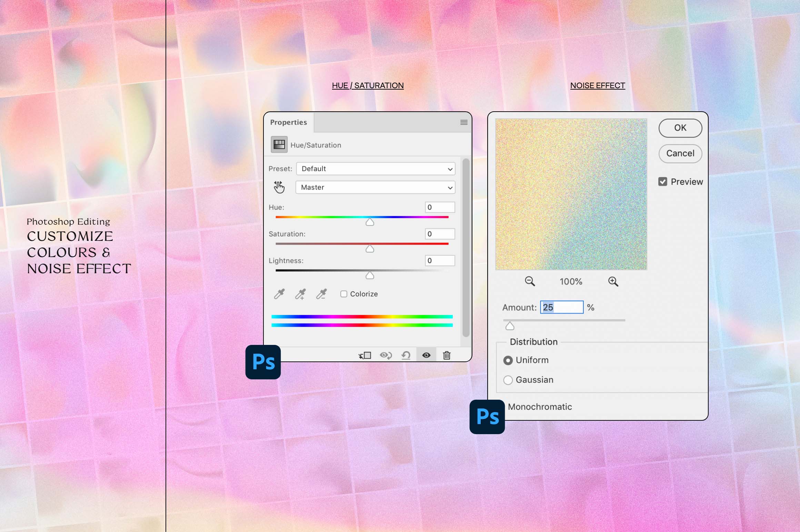Zoom in the noise preview

click(x=613, y=281)
